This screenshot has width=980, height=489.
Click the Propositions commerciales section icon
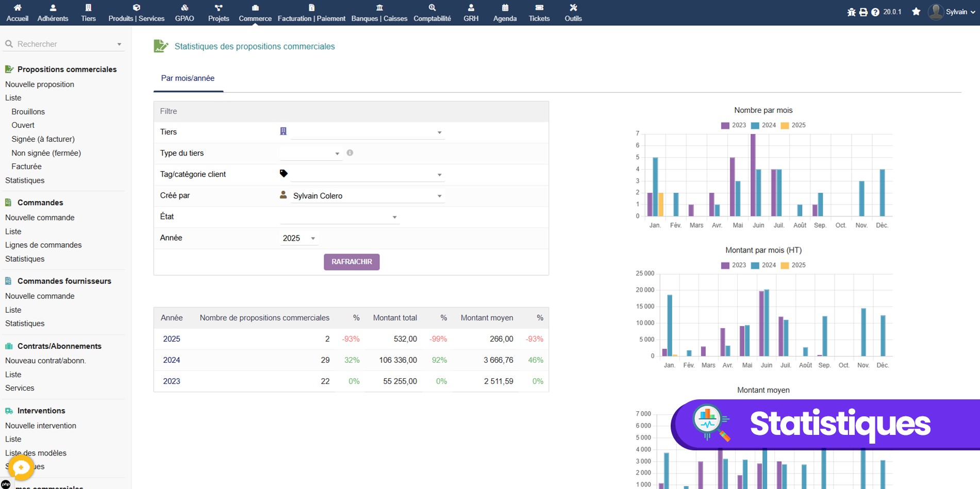[x=9, y=69]
